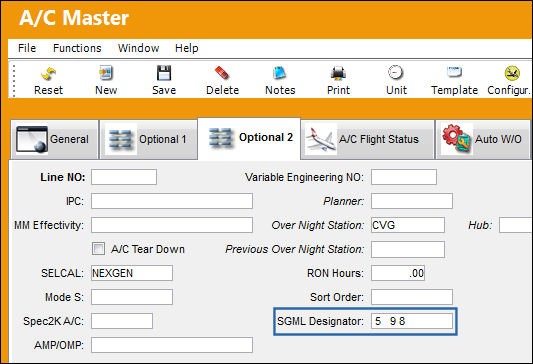Click the toolbar drag handle dots
Screen dimensions: 533x364
(x=14, y=81)
